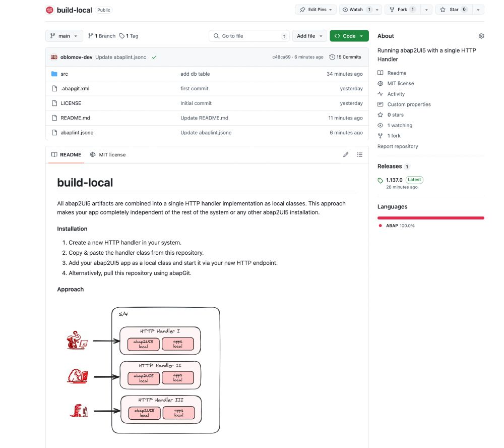The height and width of the screenshot is (448, 504).
Task: Expand the Watch notifications dropdown arrow
Action: [x=377, y=10]
